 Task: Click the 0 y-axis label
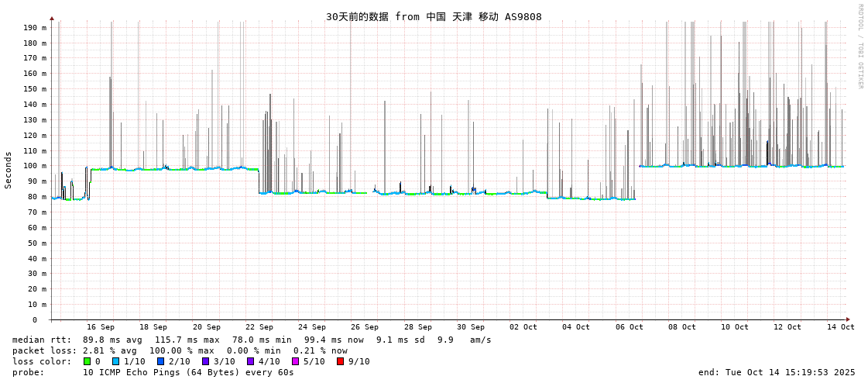[x=34, y=320]
